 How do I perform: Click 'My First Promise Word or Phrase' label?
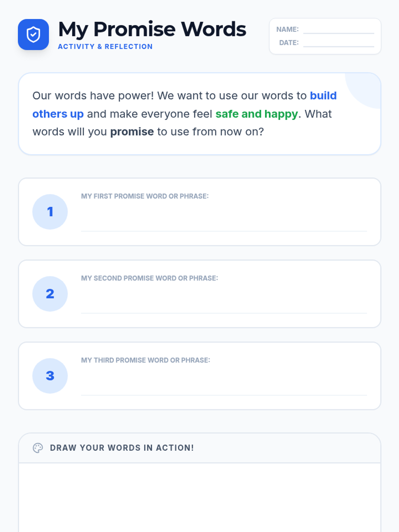(x=145, y=196)
